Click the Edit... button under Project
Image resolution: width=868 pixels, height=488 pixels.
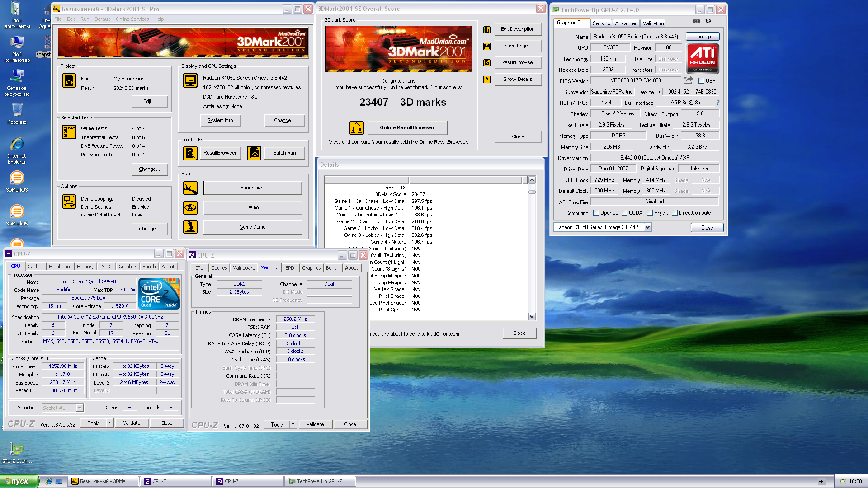point(150,102)
